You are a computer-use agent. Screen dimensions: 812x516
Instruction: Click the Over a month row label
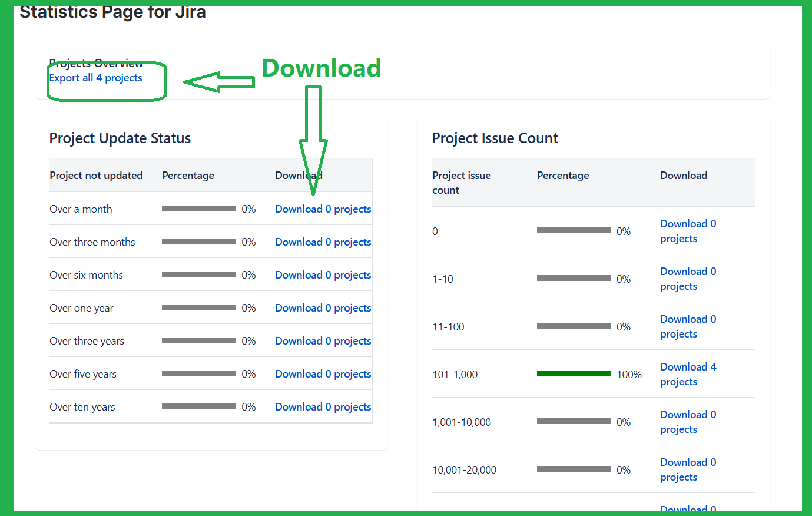pos(81,209)
